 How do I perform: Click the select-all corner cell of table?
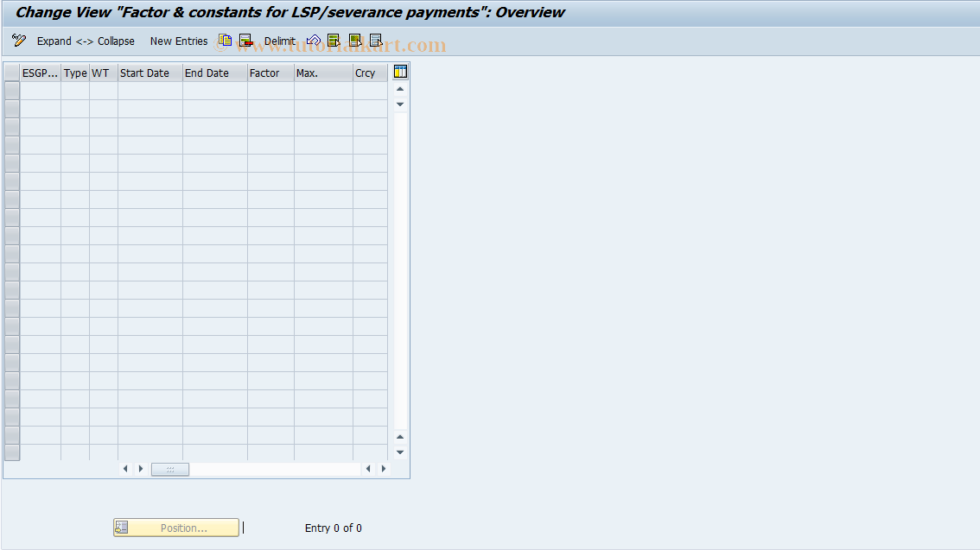[12, 73]
